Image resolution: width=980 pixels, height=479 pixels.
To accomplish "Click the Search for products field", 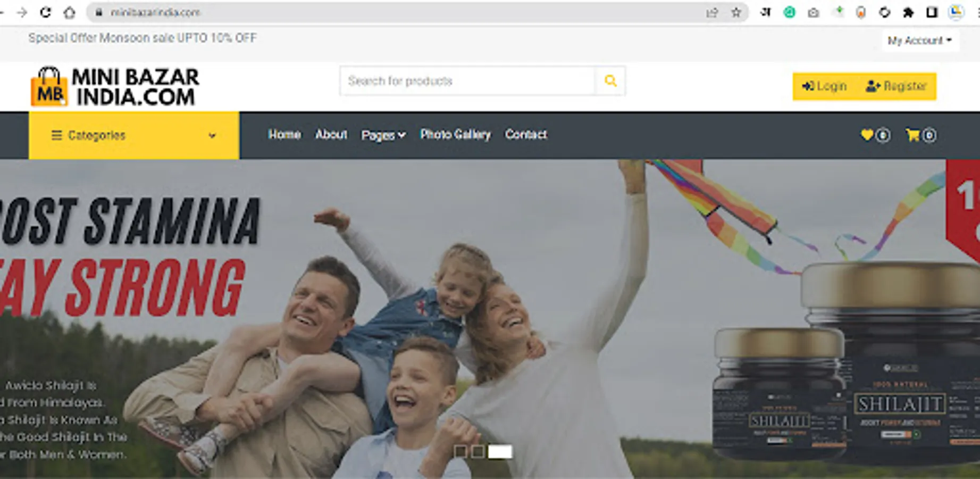I will tap(467, 81).
